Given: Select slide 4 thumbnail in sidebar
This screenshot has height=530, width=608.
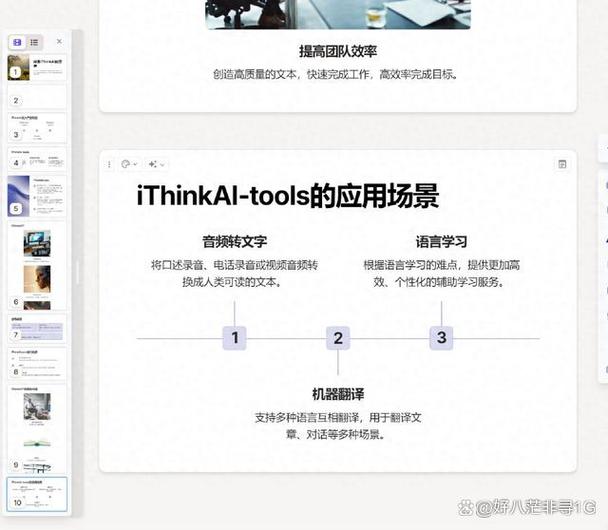Looking at the screenshot, I should coord(37,159).
